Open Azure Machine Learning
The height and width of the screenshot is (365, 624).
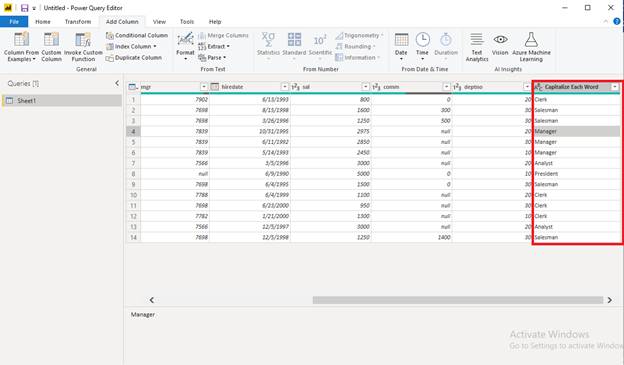click(531, 47)
